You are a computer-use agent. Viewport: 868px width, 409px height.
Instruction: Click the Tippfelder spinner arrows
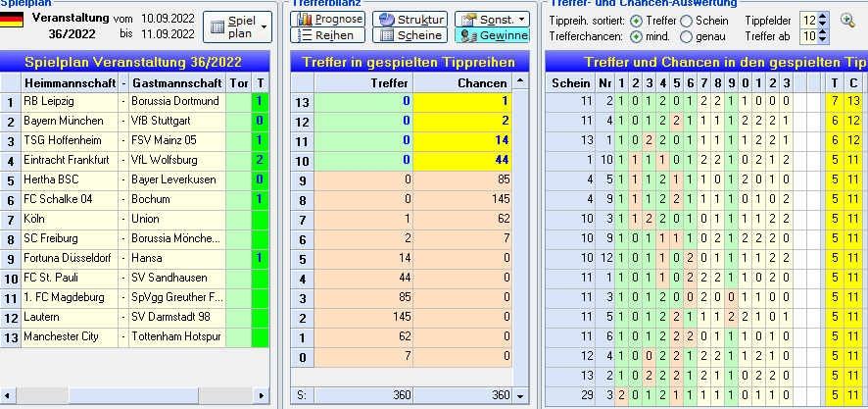[822, 21]
